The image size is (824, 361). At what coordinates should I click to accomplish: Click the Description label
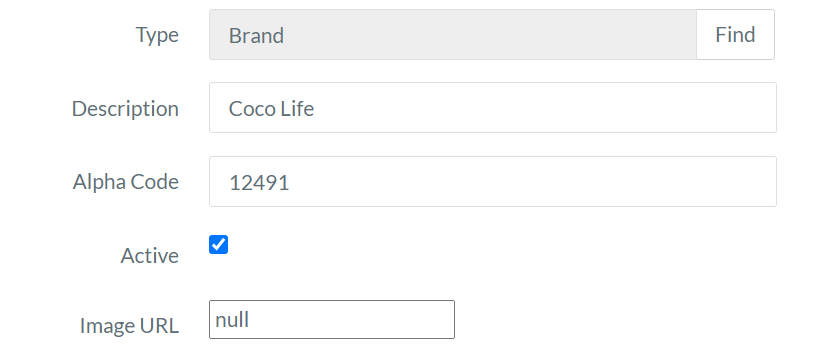pyautogui.click(x=125, y=109)
